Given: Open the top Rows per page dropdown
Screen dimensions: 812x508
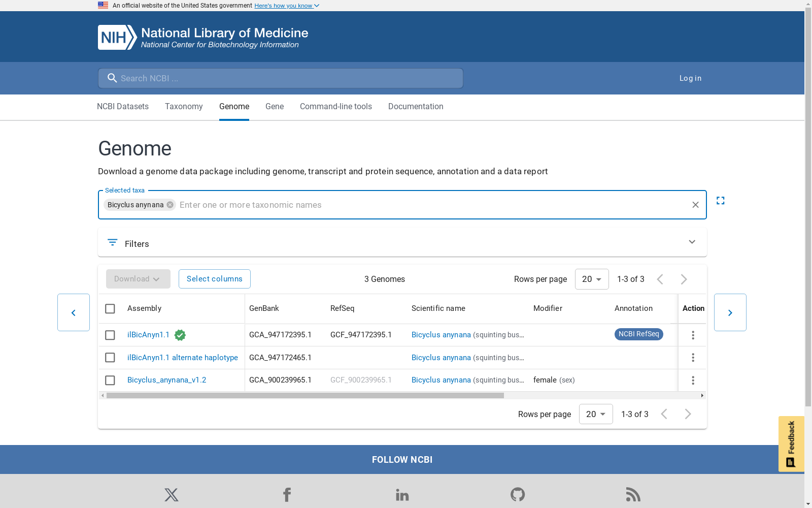Looking at the screenshot, I should coord(592,279).
